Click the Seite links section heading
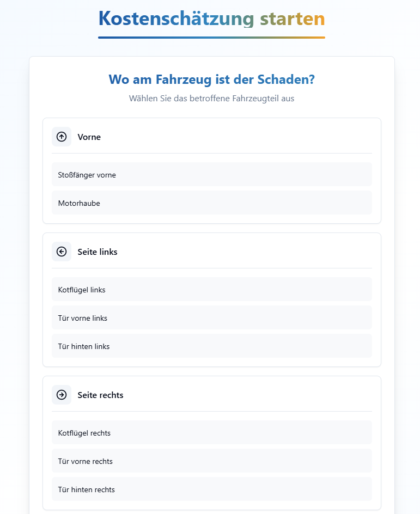The image size is (420, 514). tap(98, 252)
